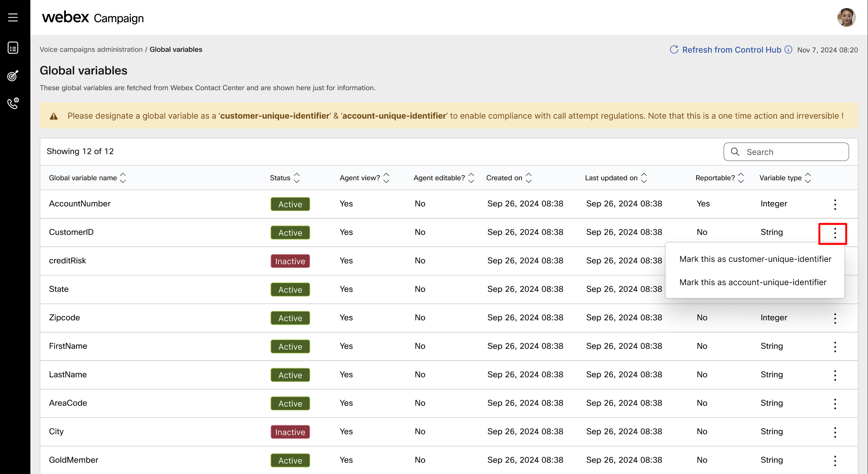Select Mark this as account-unique-identifier
The height and width of the screenshot is (474, 868).
[x=752, y=282]
